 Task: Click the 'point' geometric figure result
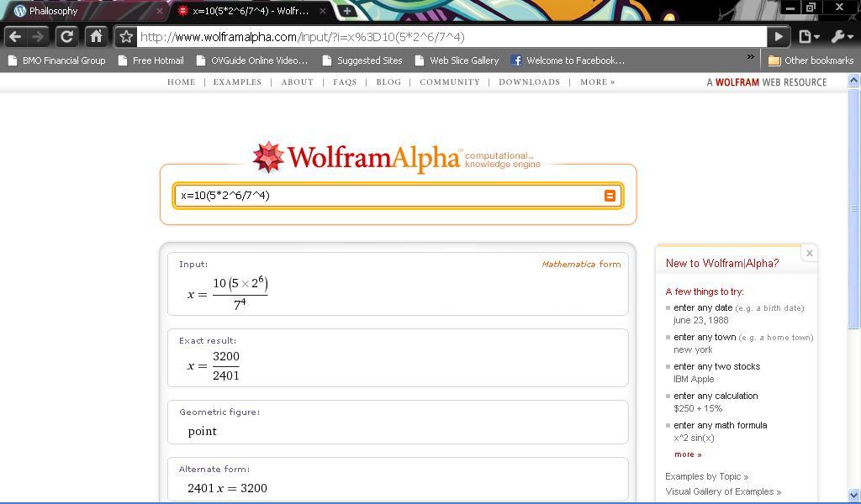point(202,432)
